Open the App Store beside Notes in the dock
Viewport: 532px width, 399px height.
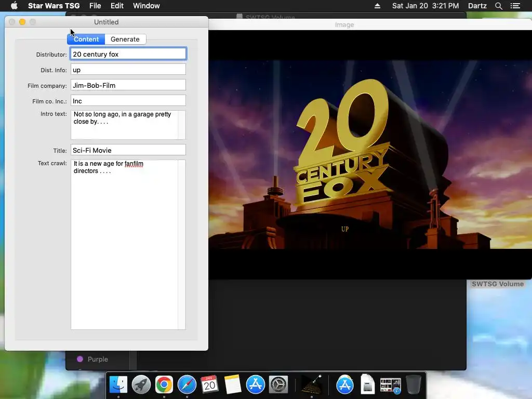point(256,385)
